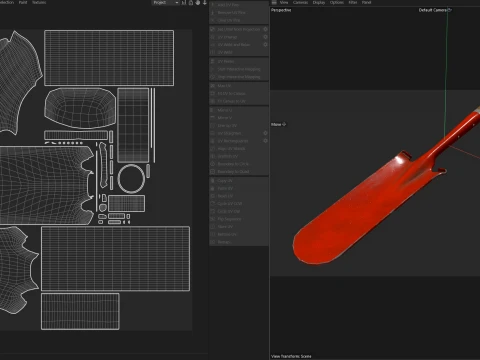Click the Move tool indicator icon in viewport
Viewport: 480px width, 360px height.
point(284,124)
